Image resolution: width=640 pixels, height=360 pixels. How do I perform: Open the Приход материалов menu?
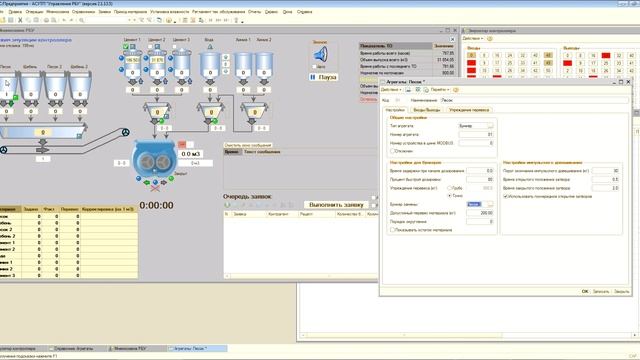130,12
